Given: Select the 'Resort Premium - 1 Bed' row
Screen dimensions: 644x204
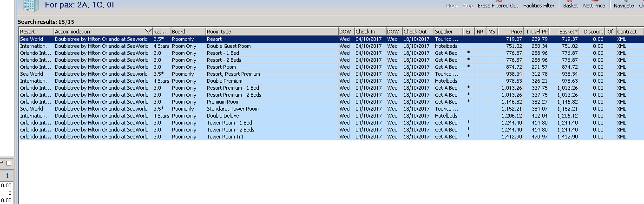Looking at the screenshot, I should tap(331, 88).
